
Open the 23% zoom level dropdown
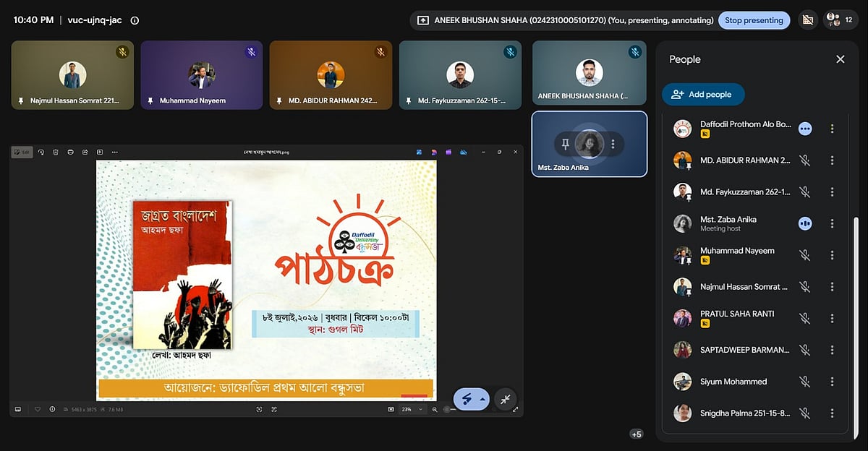click(410, 409)
